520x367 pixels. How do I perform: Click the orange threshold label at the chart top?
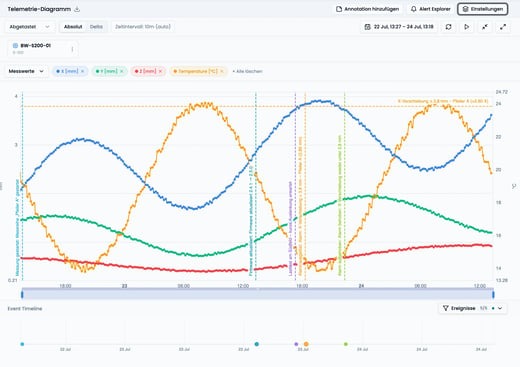(443, 101)
